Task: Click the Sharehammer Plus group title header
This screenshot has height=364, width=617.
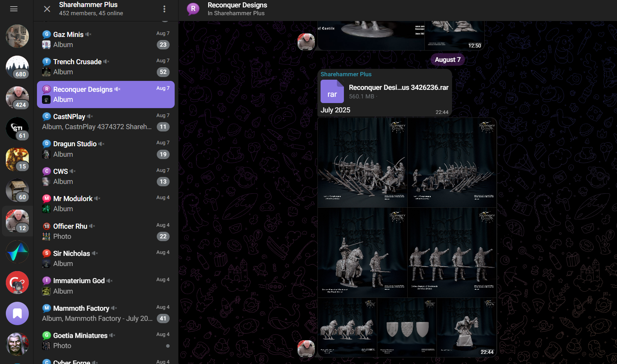Action: coord(88,5)
